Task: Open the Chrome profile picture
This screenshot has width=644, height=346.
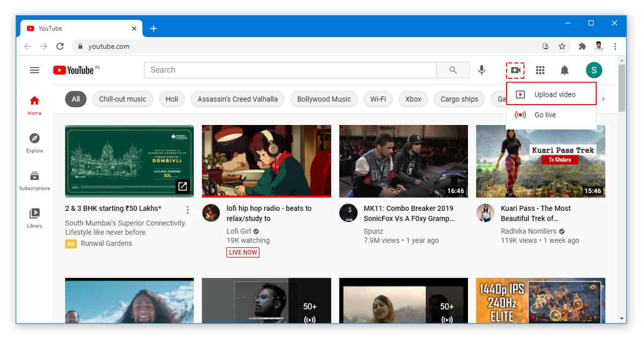Action: pos(599,46)
